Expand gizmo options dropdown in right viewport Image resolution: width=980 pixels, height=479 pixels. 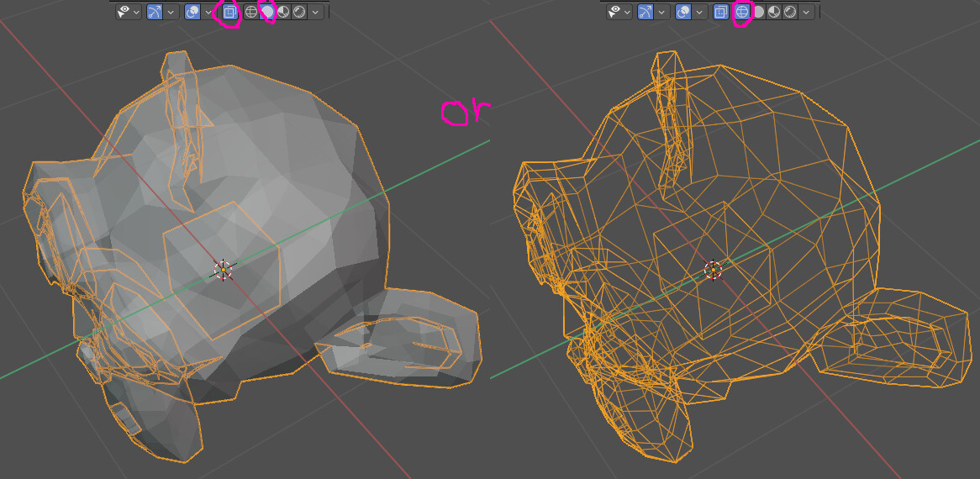point(661,12)
